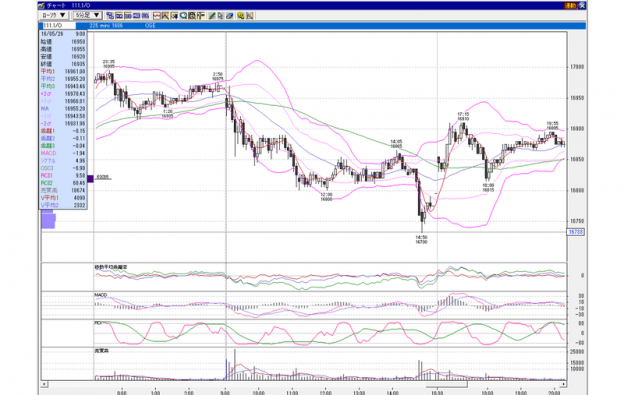The height and width of the screenshot is (395, 624).
Task: Click the linked-windows tree icon in toolbar
Action: coord(110,16)
